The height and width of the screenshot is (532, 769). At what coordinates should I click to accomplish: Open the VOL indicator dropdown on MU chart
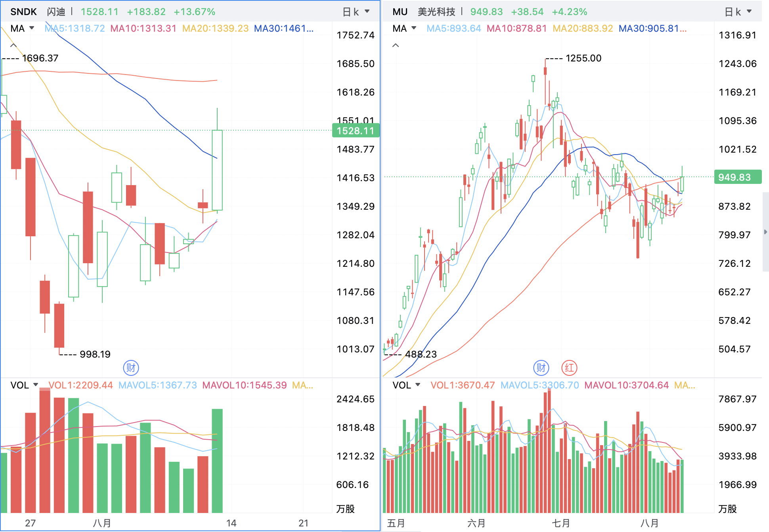pos(407,385)
